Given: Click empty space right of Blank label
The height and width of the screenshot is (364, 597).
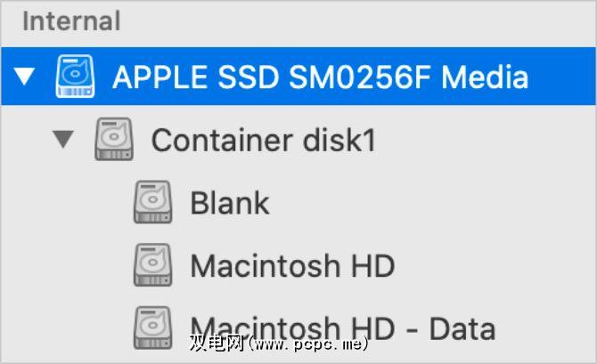Looking at the screenshot, I should (428, 203).
